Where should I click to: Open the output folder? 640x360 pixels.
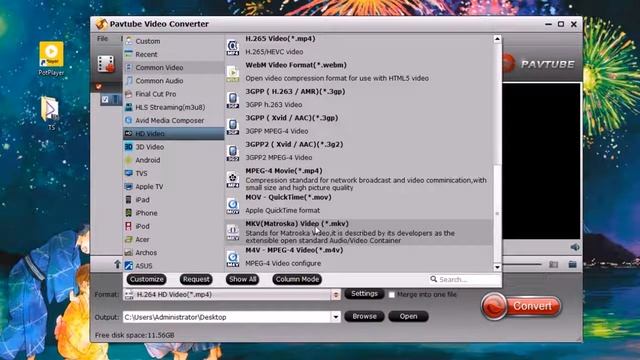pyautogui.click(x=408, y=316)
